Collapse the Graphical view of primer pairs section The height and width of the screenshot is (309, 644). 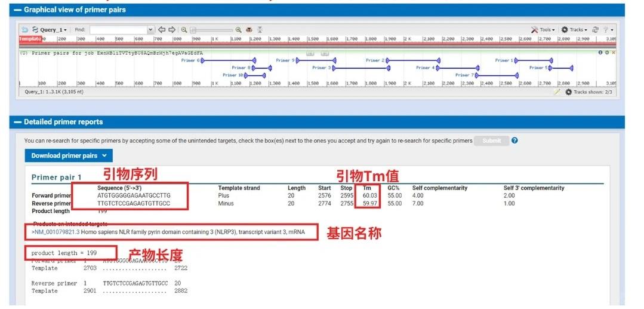[x=17, y=10]
